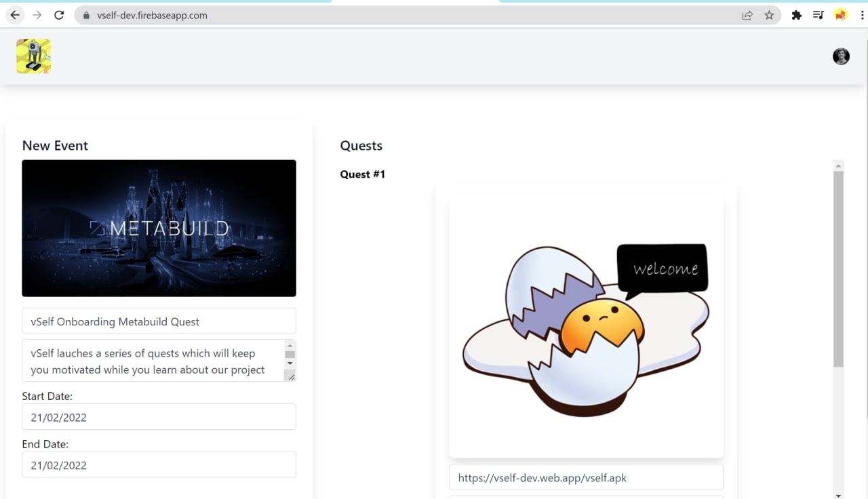The image size is (868, 499).
Task: Click the lock icon in address bar
Action: coord(86,15)
